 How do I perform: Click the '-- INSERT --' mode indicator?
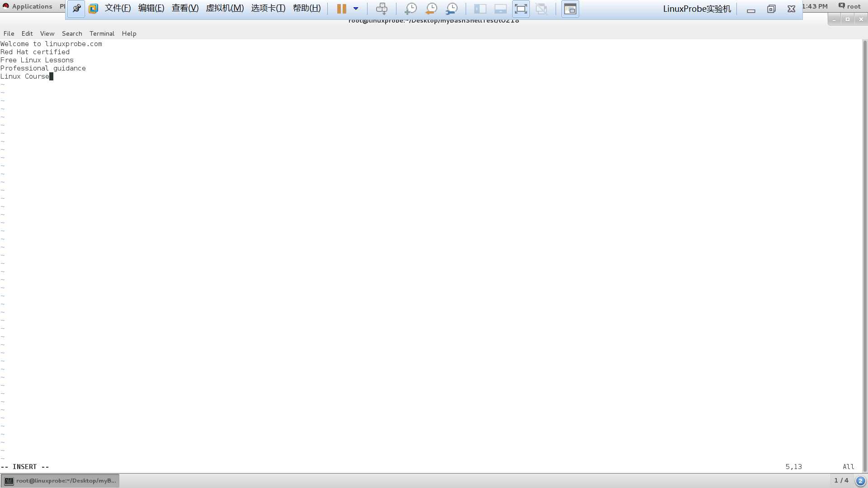(25, 467)
